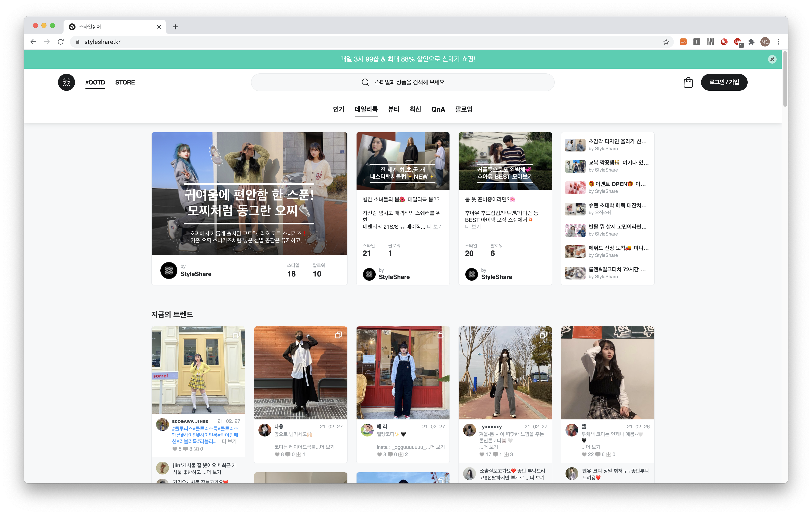Expand 더 보기 on 혜리 post
The width and height of the screenshot is (812, 515).
(438, 447)
